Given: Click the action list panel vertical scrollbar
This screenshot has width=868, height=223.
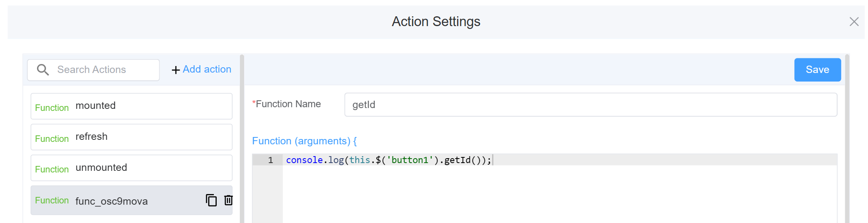Looking at the screenshot, I should pyautogui.click(x=242, y=139).
